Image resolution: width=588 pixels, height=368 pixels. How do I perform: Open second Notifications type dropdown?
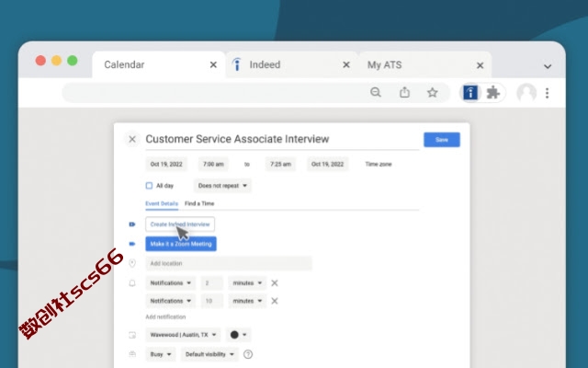(x=171, y=301)
